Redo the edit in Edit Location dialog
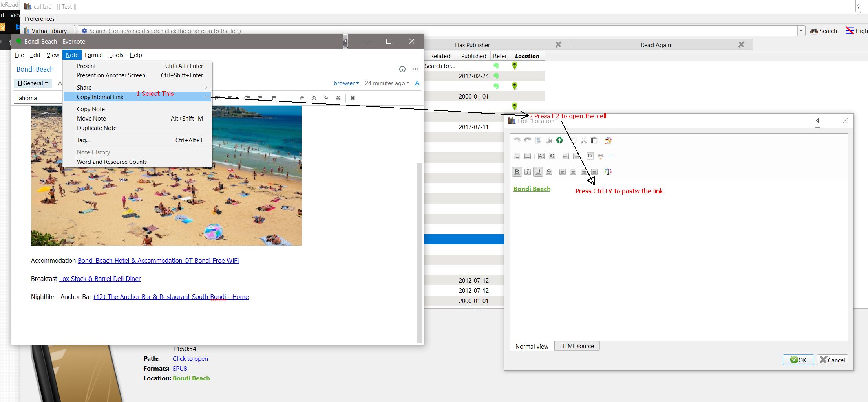Viewport: 868px width, 402px height. click(527, 140)
